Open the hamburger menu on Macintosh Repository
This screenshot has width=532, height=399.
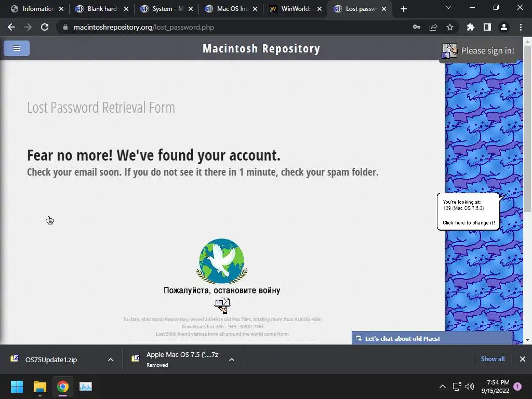(17, 48)
